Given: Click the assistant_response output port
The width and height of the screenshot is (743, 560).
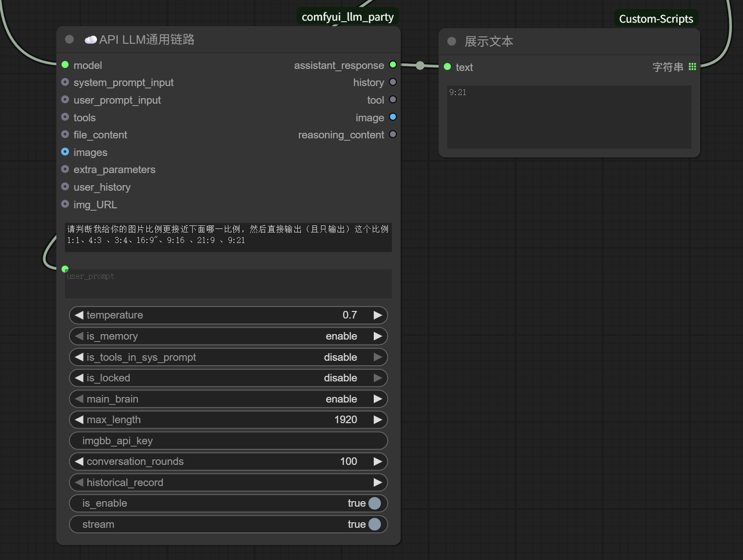Looking at the screenshot, I should click(393, 65).
